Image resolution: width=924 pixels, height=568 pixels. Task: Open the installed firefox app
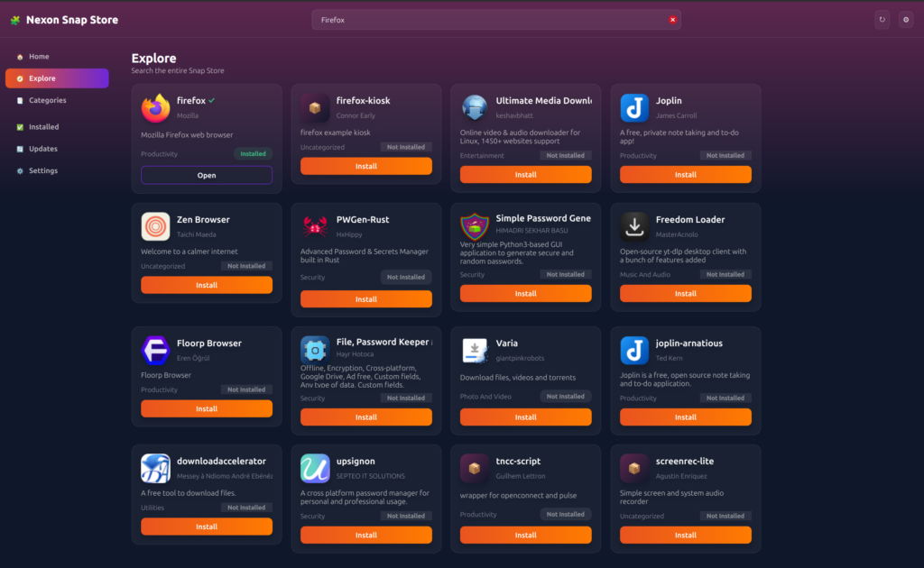tap(207, 176)
